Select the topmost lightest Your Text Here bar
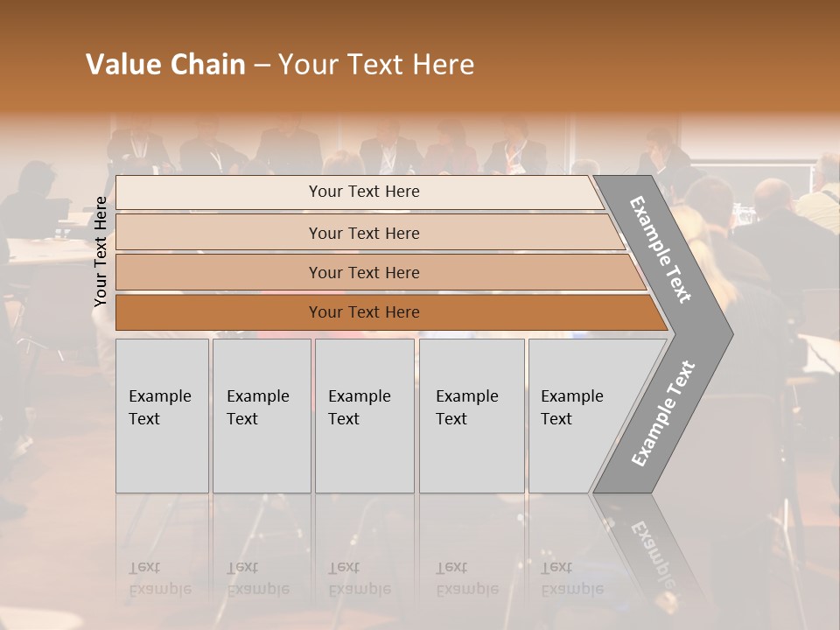 (x=363, y=192)
